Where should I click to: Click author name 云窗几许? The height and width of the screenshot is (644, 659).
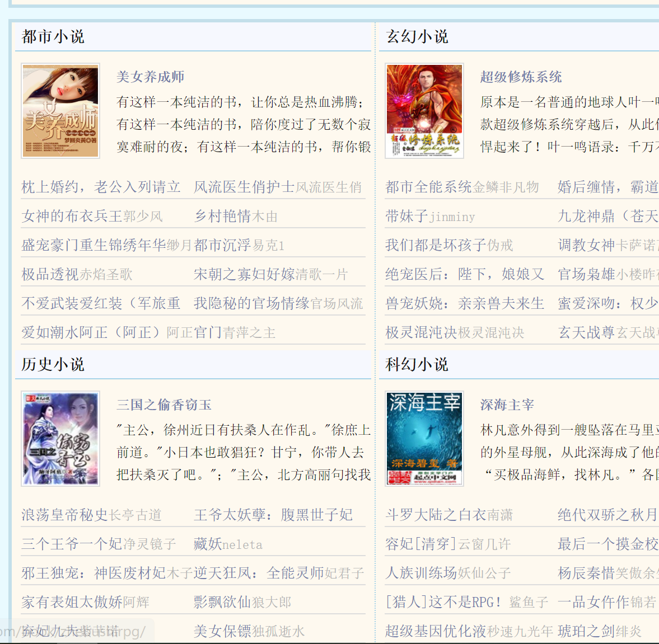pyautogui.click(x=484, y=544)
